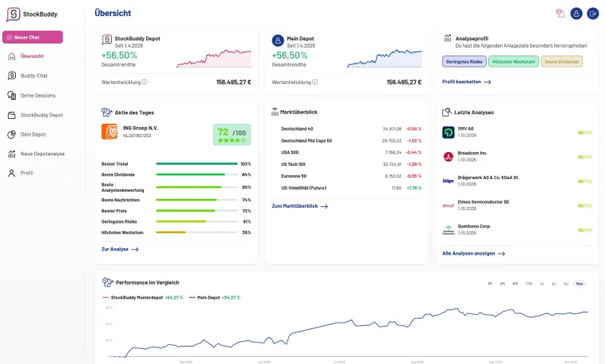Click Deutschland 40 market row
605x364 pixels.
coord(347,128)
